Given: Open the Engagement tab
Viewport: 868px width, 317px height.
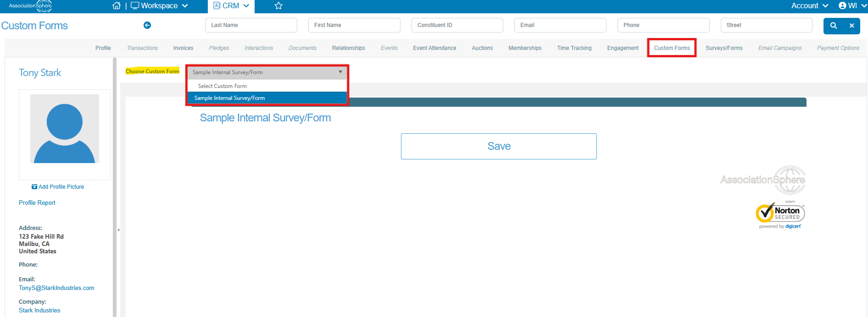Looking at the screenshot, I should pyautogui.click(x=623, y=48).
